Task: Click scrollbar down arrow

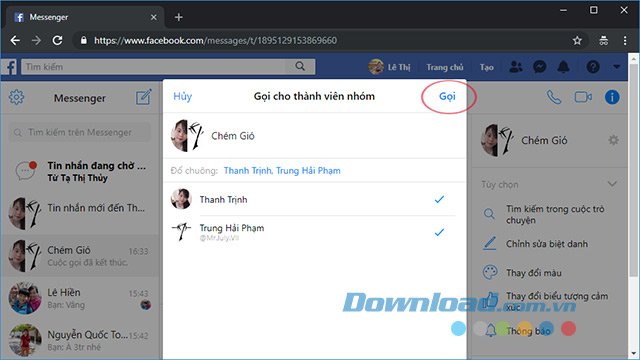Action: point(634,353)
